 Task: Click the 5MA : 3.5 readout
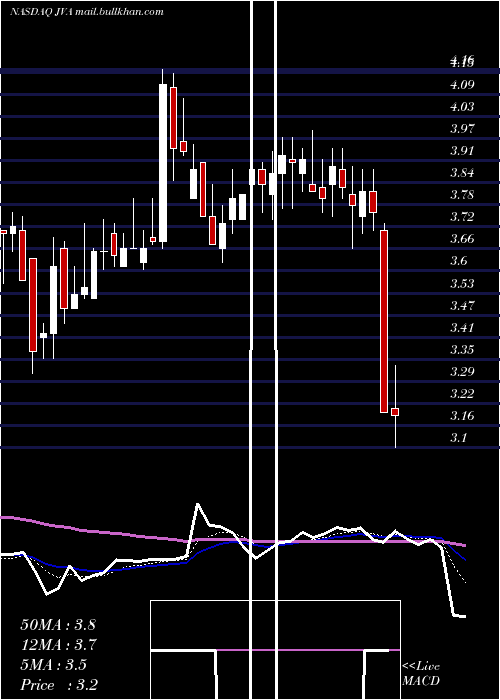point(54,665)
